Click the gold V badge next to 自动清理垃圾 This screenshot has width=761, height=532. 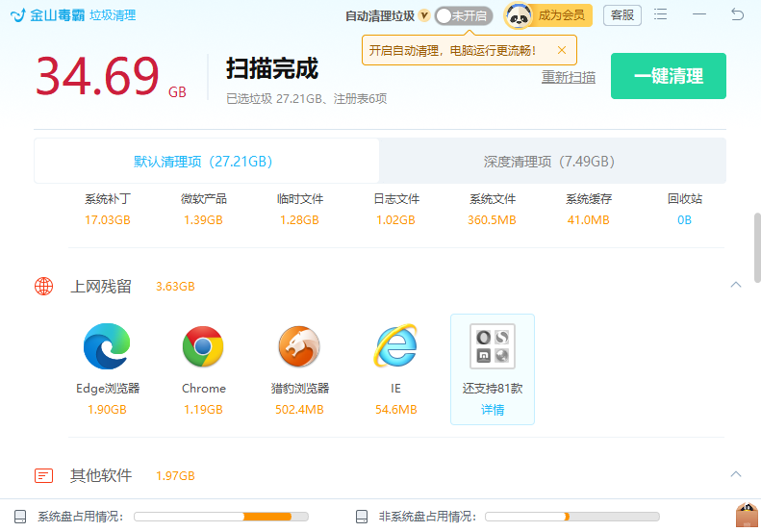click(424, 15)
